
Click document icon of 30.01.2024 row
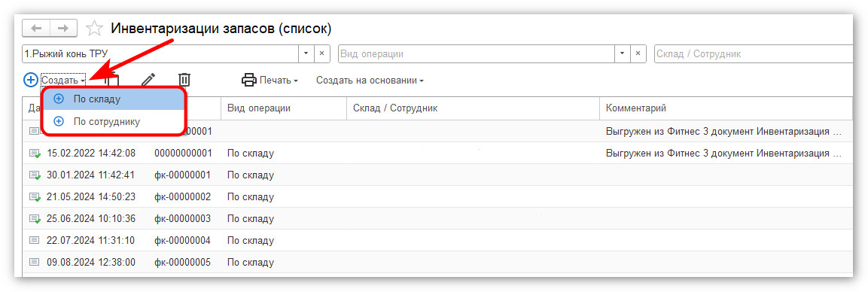(35, 175)
